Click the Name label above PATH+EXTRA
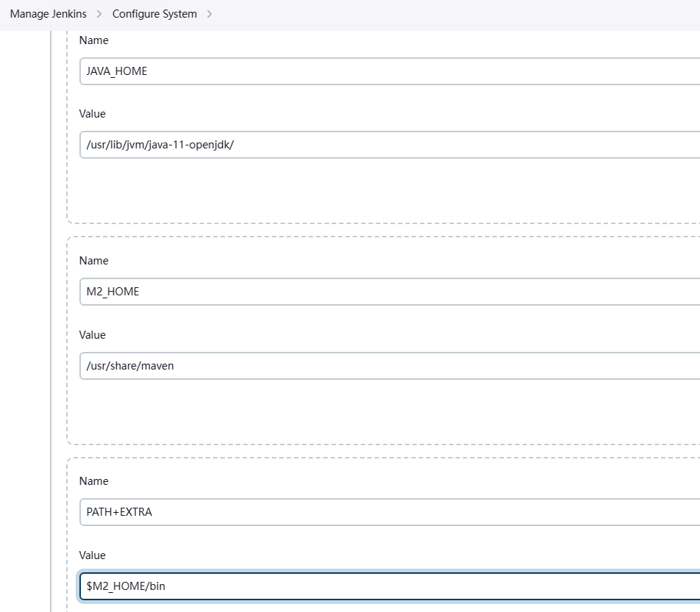Screen dimensions: 700x612 (93, 481)
